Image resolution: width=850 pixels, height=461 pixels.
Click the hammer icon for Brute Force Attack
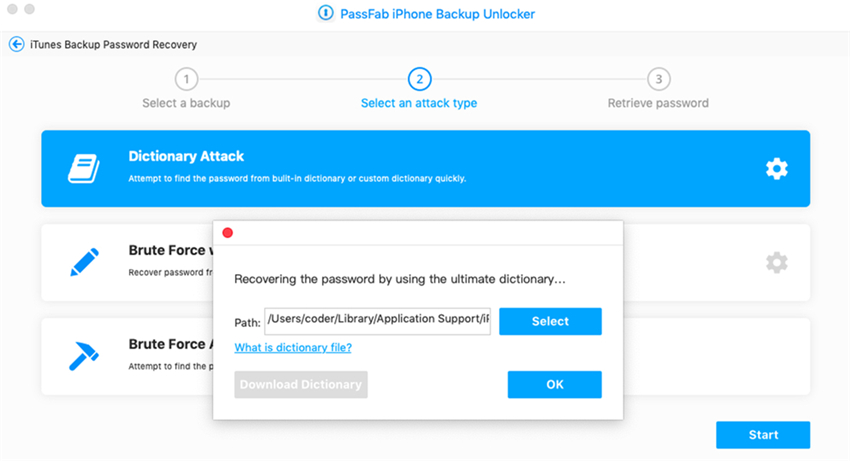(84, 356)
